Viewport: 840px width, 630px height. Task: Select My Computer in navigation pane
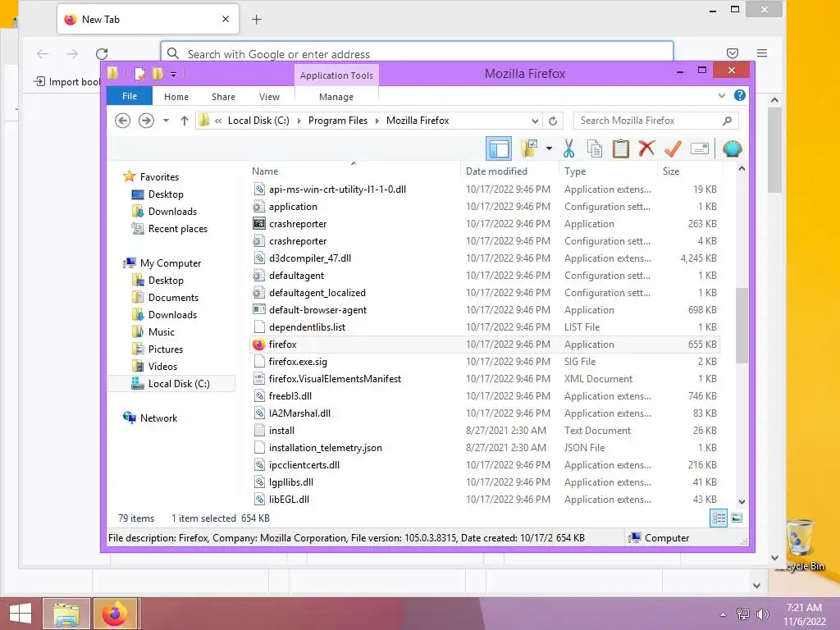pyautogui.click(x=171, y=263)
